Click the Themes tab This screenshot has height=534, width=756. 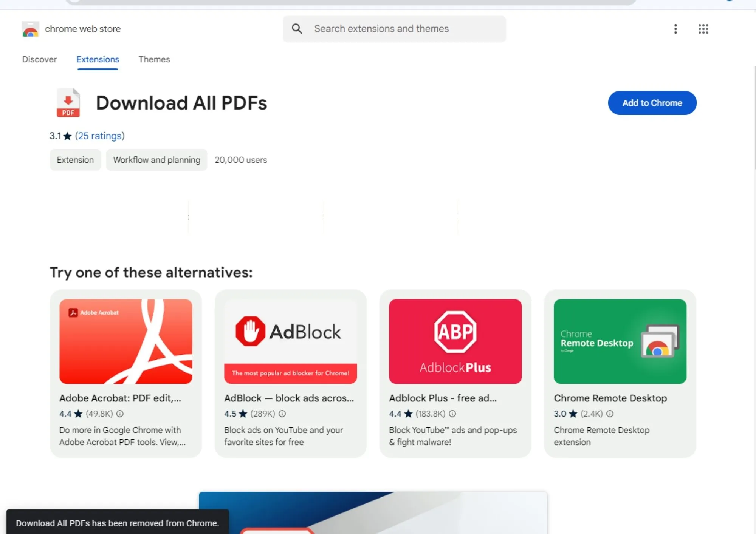[153, 59]
